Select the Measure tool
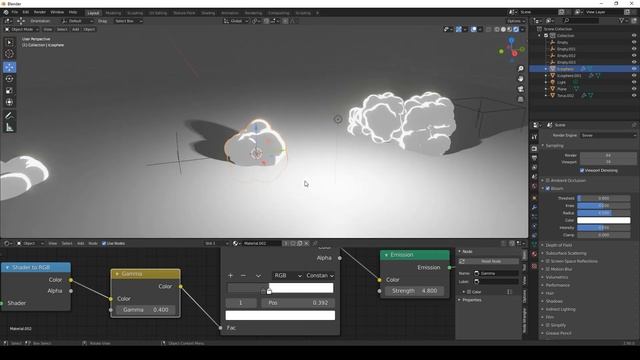Image resolution: width=640 pixels, height=360 pixels. [9, 128]
